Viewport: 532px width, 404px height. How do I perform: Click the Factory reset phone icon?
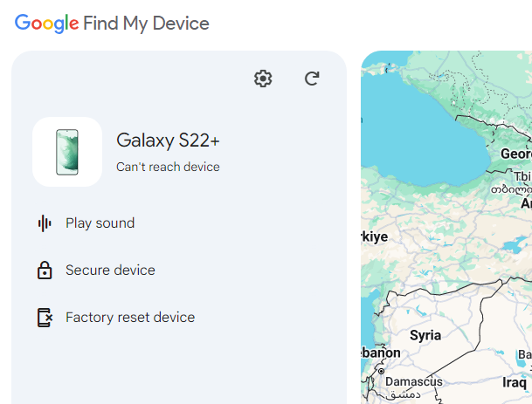[x=45, y=318]
